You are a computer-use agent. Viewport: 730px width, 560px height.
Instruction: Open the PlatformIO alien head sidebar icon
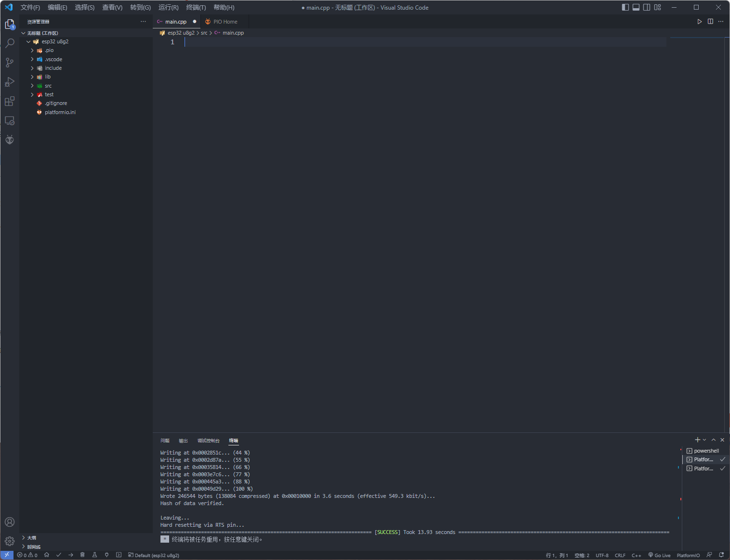[10, 140]
